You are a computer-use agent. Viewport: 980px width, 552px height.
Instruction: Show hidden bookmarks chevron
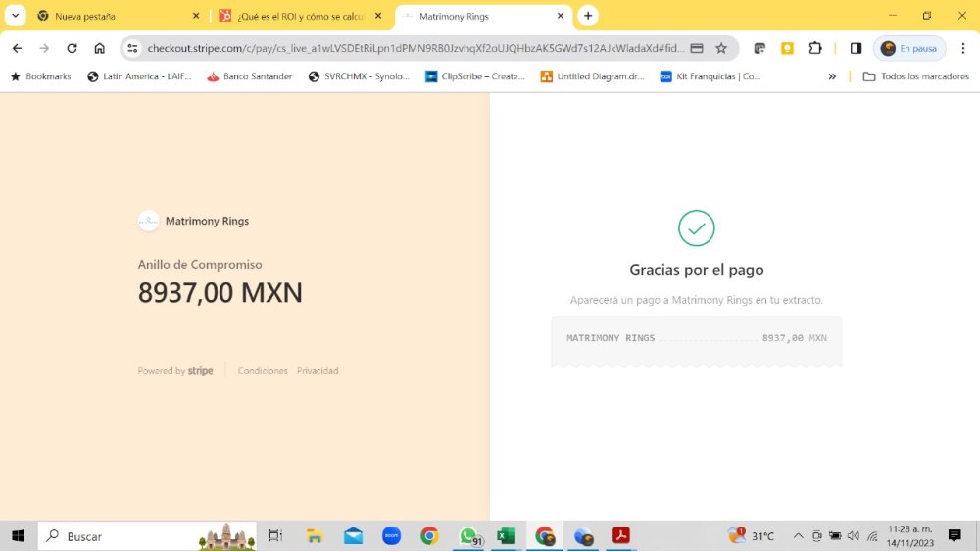pyautogui.click(x=832, y=76)
